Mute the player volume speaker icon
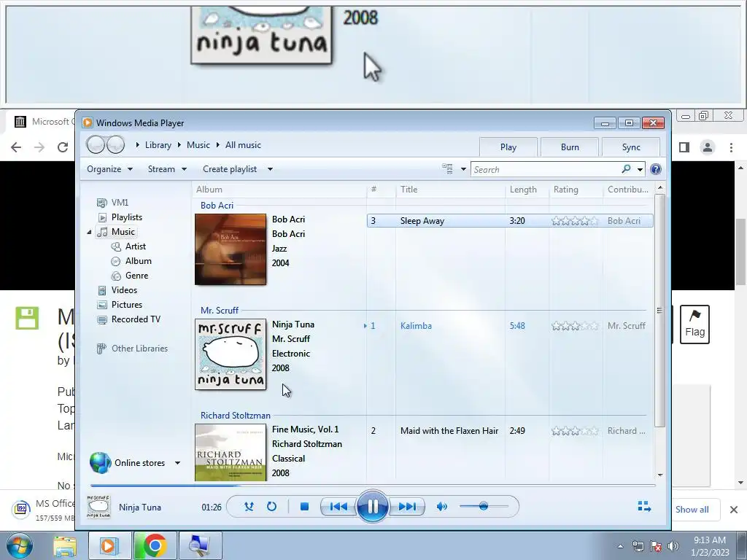This screenshot has width=747, height=560. click(x=441, y=507)
